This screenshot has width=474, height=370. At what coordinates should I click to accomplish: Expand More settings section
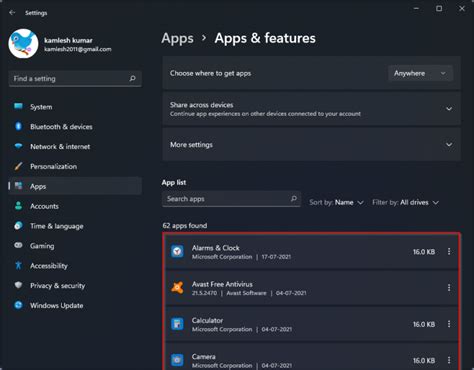[x=311, y=145]
